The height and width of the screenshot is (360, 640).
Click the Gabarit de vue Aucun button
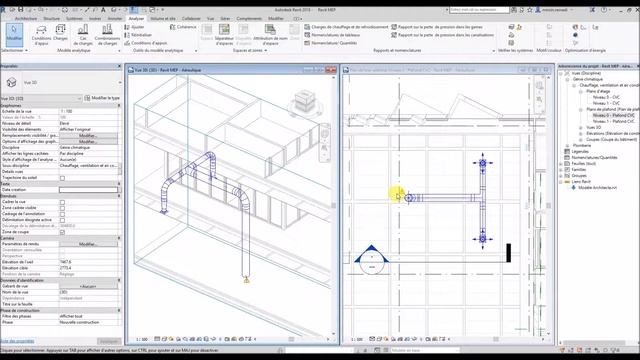88,287
